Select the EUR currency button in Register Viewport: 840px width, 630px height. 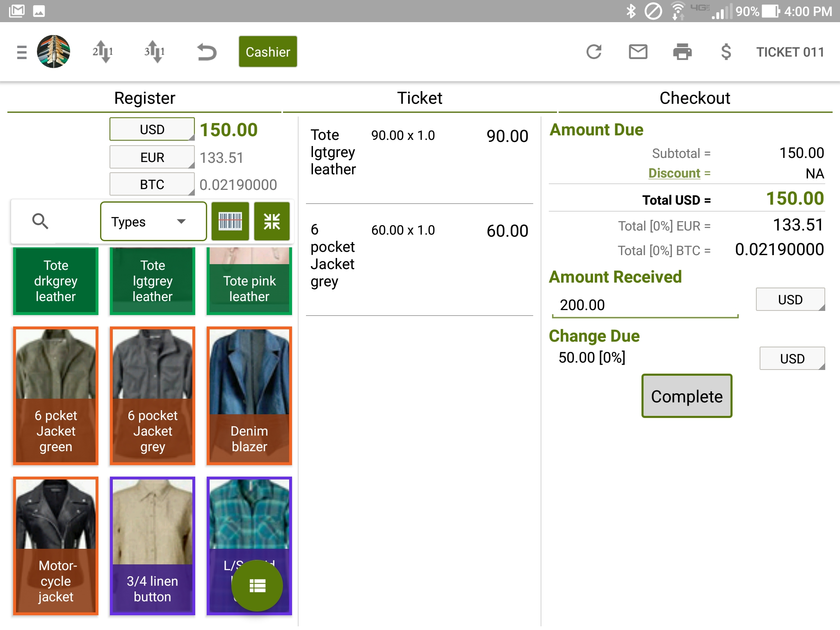click(152, 157)
